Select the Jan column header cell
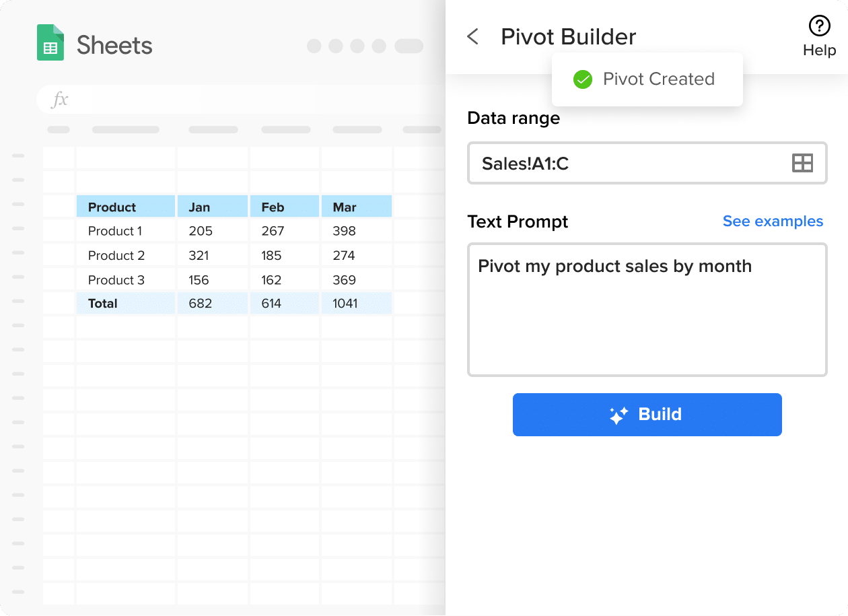The image size is (848, 616). pos(213,206)
